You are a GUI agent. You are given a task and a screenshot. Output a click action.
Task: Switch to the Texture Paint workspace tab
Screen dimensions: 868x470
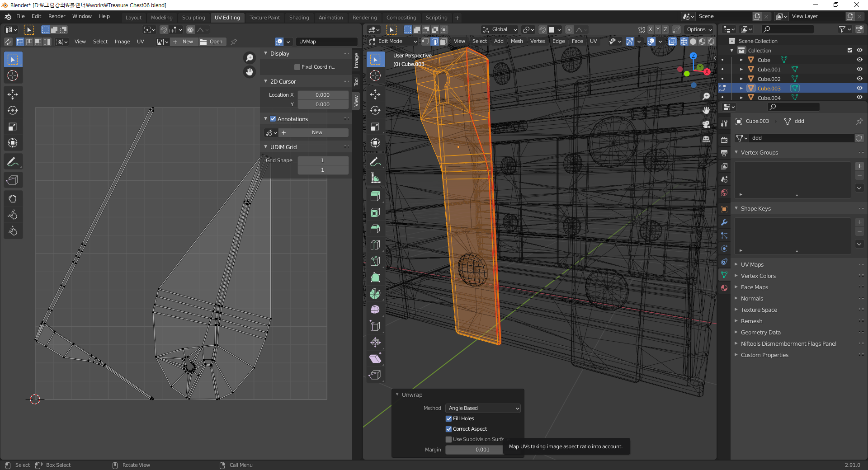[x=264, y=18]
